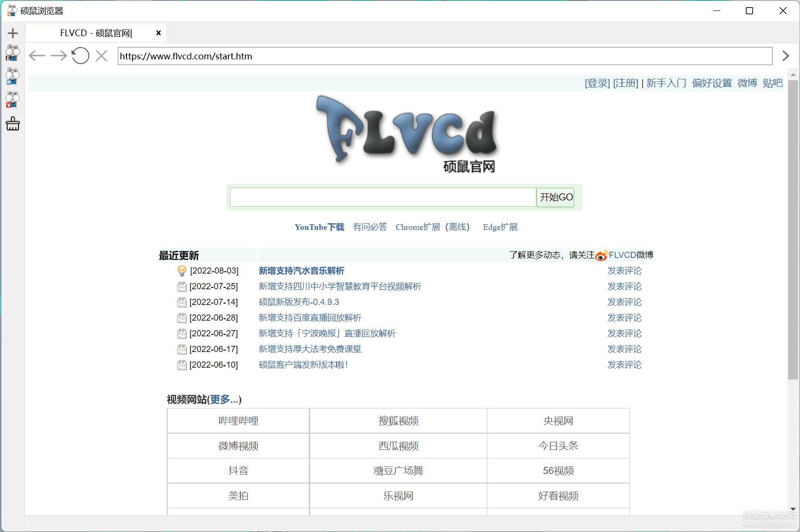Viewport: 800px width, 532px height.
Task: Go forward with the right arrow
Action: click(59, 56)
